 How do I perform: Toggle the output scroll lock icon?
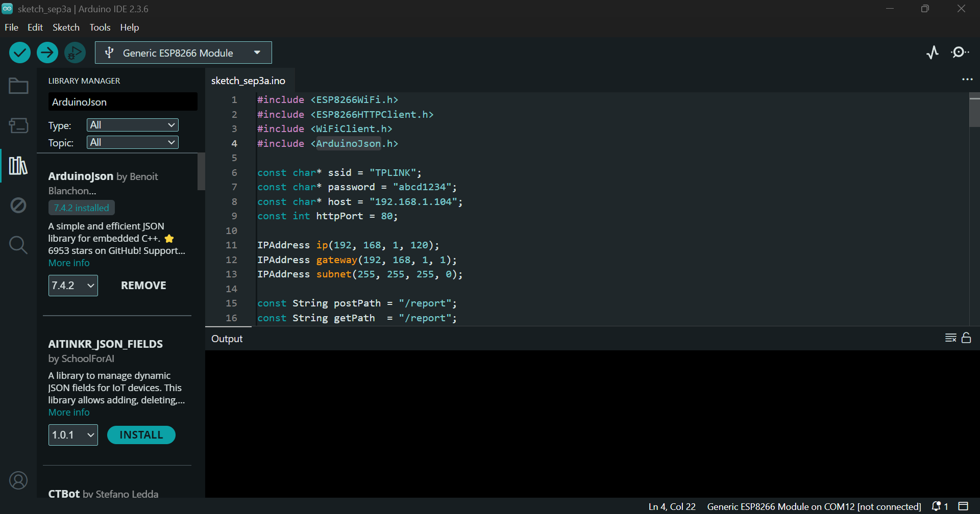click(966, 338)
